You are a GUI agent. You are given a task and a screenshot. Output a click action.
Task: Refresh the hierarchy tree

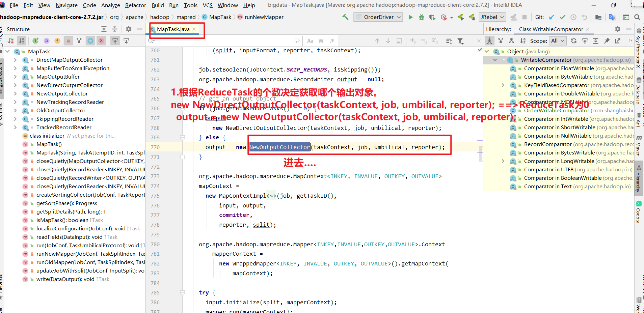click(574, 41)
